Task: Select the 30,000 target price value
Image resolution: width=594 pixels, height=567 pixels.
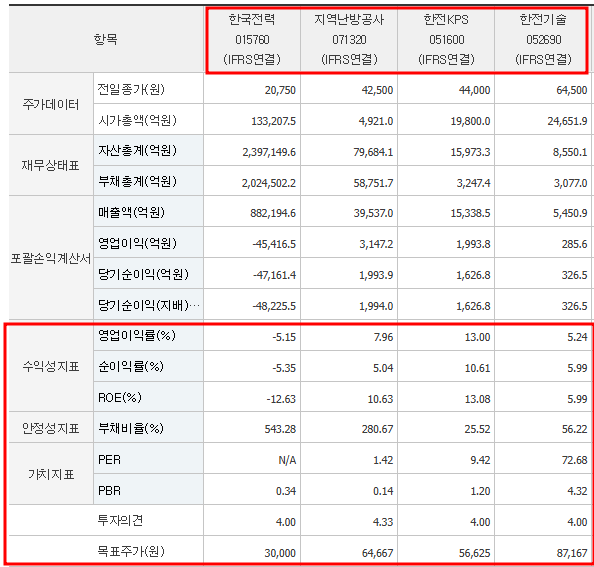Action: 280,553
